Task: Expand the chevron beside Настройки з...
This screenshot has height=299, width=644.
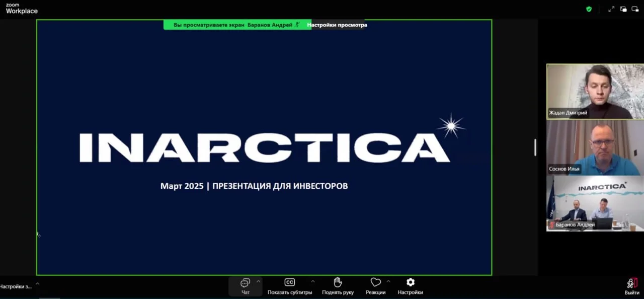Action: (37, 284)
